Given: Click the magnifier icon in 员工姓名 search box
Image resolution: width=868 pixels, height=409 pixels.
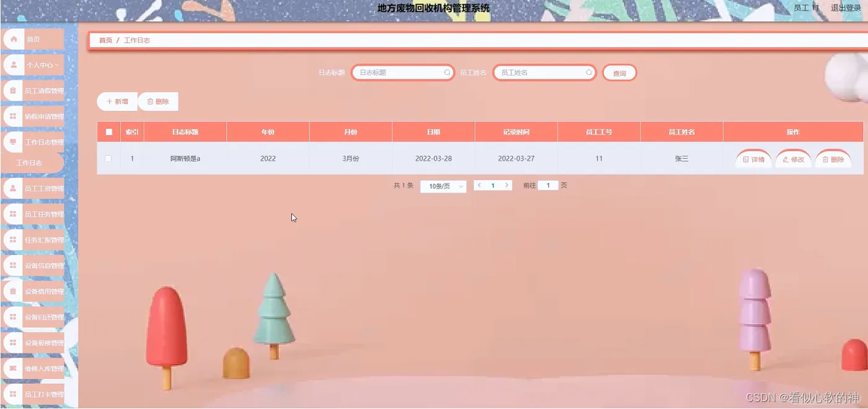Looking at the screenshot, I should pyautogui.click(x=589, y=73).
